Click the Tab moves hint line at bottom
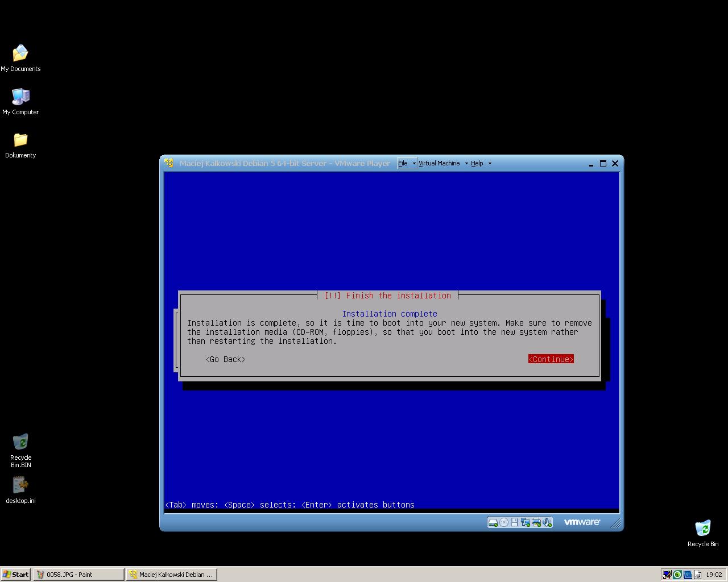Image resolution: width=728 pixels, height=582 pixels. coord(289,505)
